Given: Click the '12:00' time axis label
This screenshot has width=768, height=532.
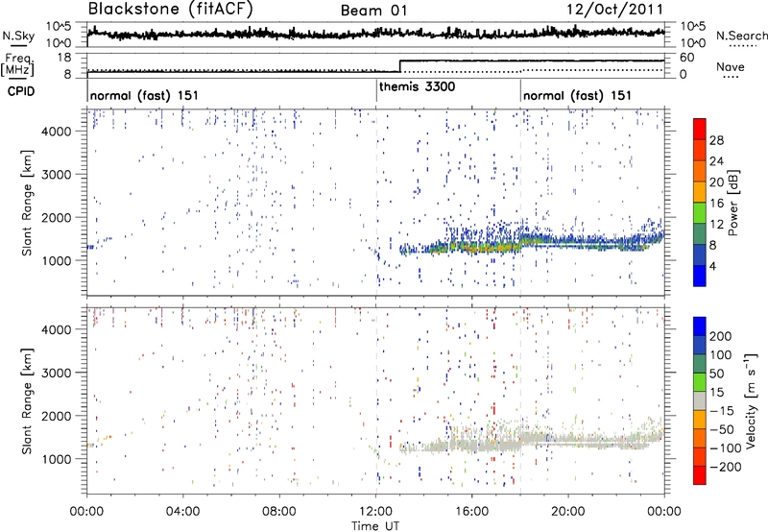Looking at the screenshot, I should click(x=375, y=512).
